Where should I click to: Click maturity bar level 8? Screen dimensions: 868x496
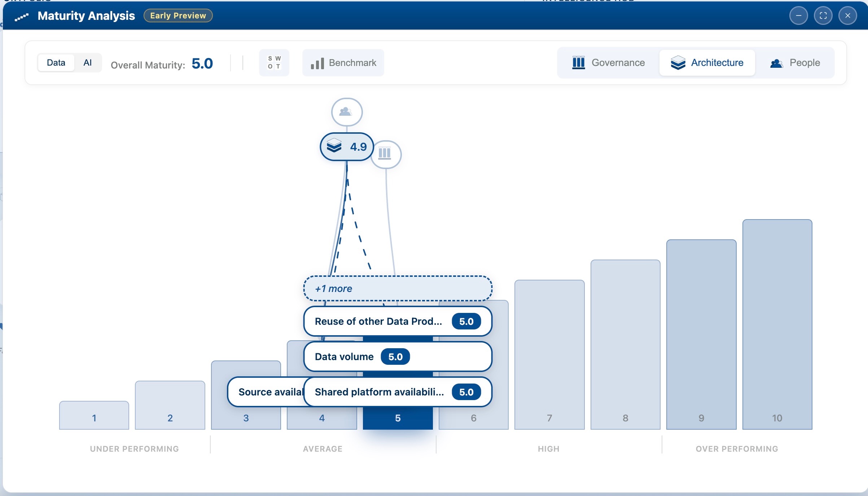pyautogui.click(x=625, y=345)
